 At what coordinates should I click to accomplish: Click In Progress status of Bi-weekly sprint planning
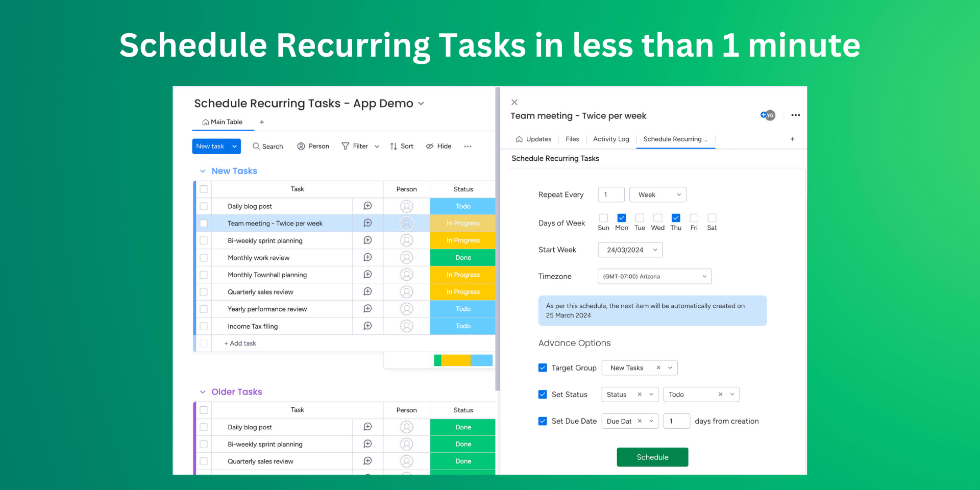tap(462, 240)
